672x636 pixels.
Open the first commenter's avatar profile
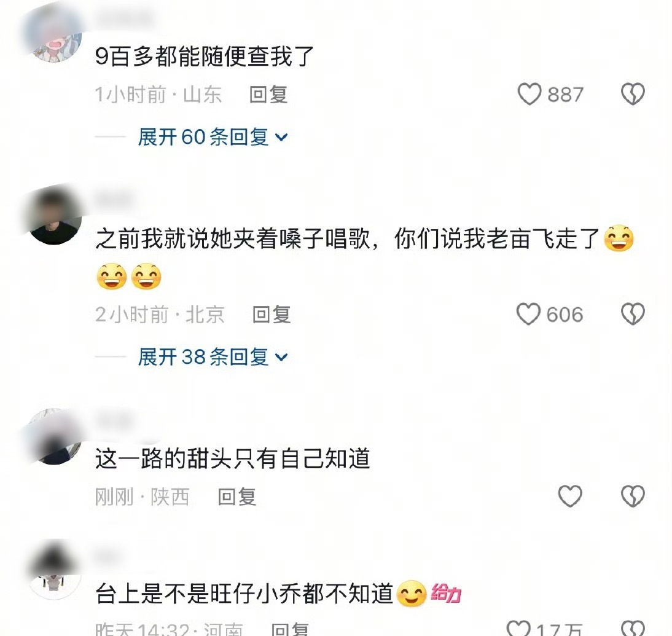[x=53, y=34]
